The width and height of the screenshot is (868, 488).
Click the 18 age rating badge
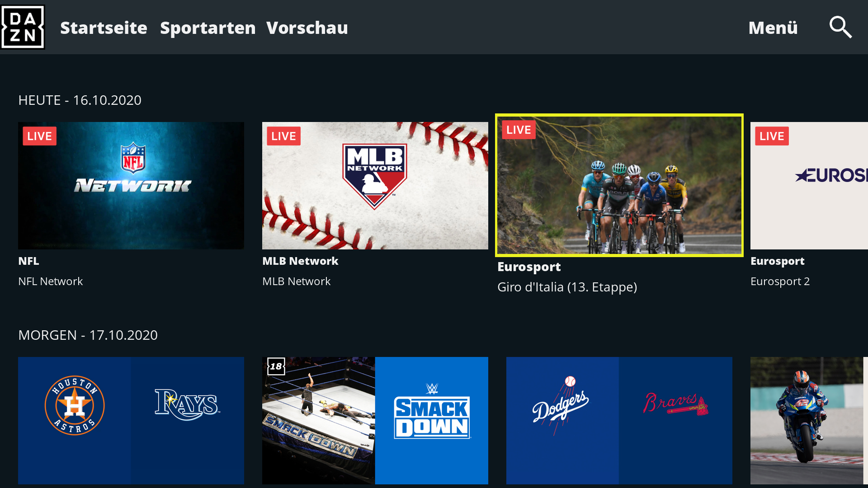(x=276, y=366)
